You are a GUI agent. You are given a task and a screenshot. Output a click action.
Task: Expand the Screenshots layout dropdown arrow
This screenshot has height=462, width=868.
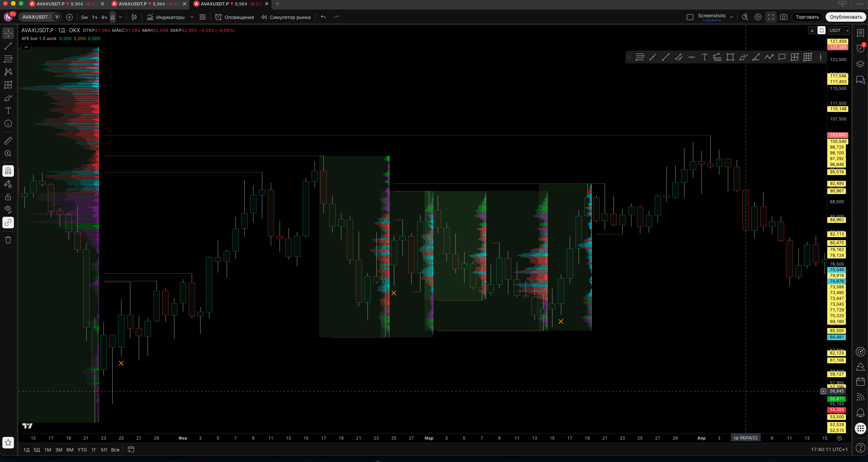click(x=732, y=17)
